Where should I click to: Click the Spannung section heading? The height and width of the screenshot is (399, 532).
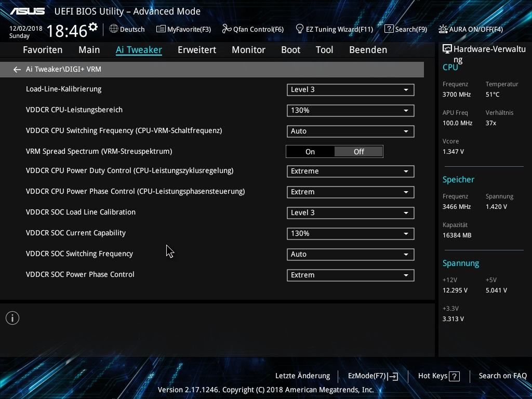pos(461,263)
